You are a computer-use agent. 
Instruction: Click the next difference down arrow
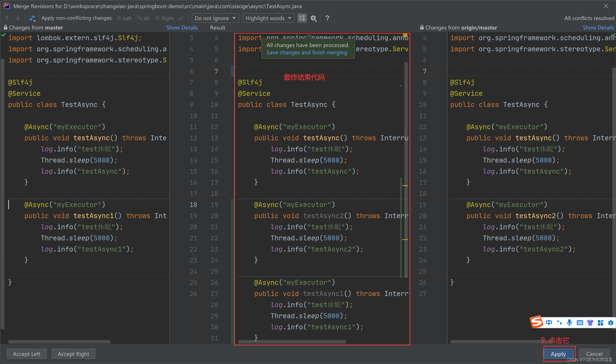point(18,18)
